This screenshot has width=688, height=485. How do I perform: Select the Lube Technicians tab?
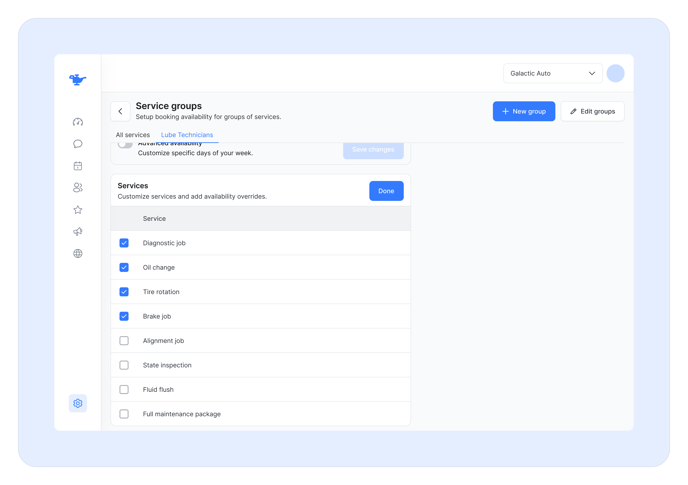(187, 135)
